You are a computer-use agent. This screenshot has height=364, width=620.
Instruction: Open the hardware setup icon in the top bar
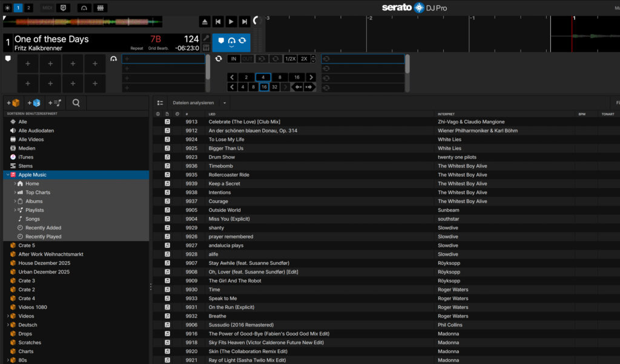click(99, 8)
